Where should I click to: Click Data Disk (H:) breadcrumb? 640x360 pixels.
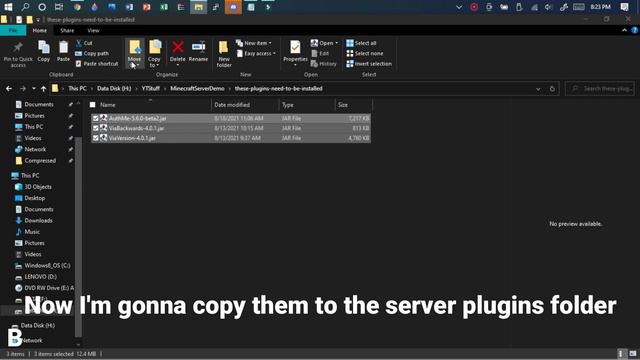[114, 89]
